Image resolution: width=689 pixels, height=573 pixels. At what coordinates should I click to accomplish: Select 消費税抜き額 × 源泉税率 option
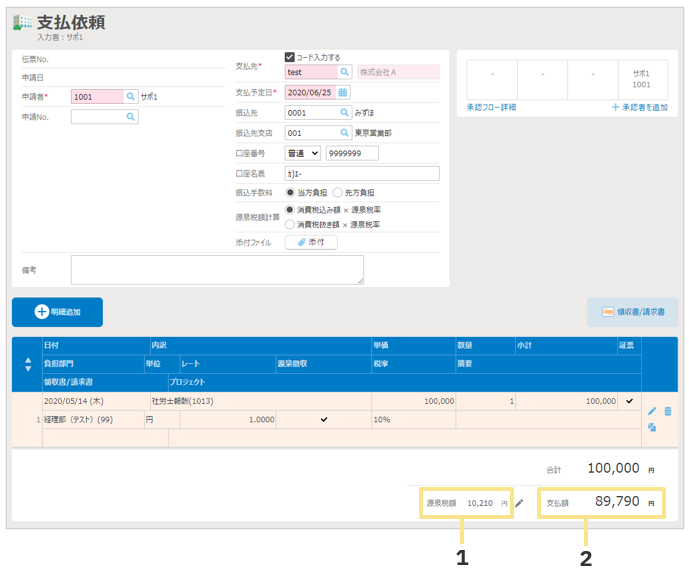(x=291, y=225)
